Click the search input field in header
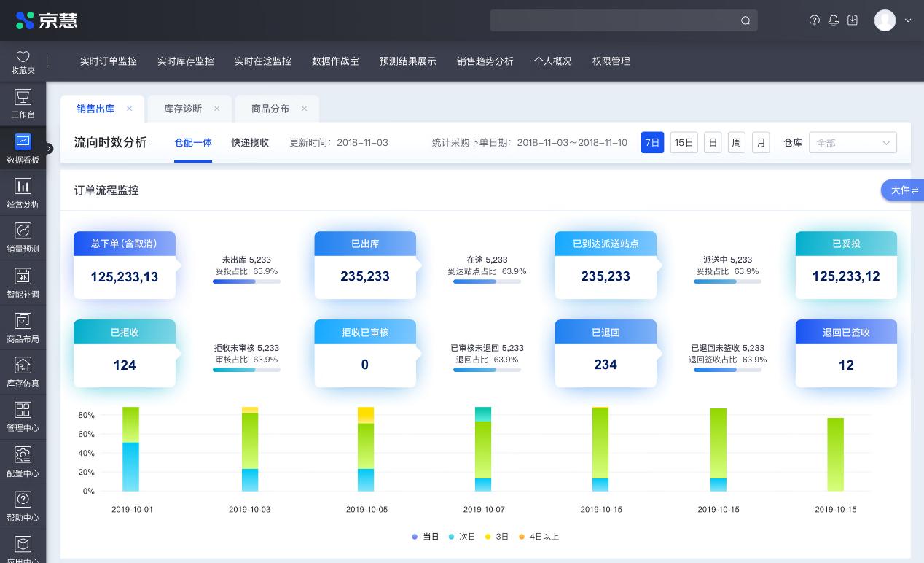The width and height of the screenshot is (924, 563). pyautogui.click(x=616, y=20)
